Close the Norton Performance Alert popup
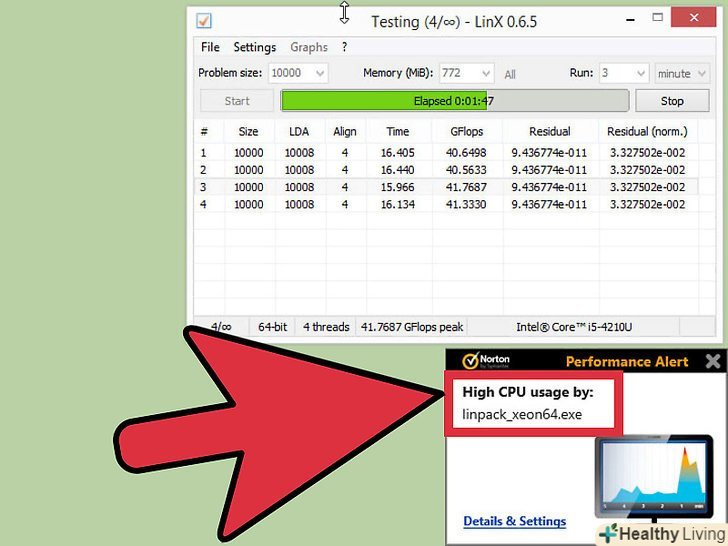Image resolution: width=728 pixels, height=546 pixels. [713, 361]
